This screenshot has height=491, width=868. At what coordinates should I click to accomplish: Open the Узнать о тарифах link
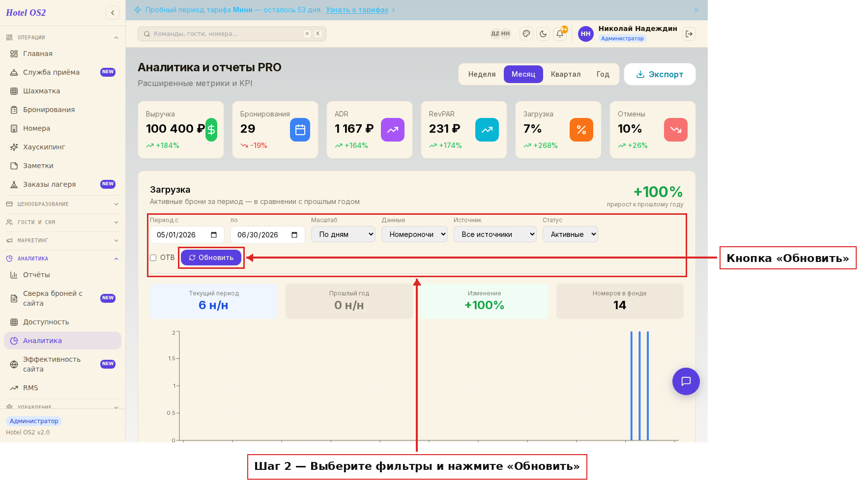point(357,10)
